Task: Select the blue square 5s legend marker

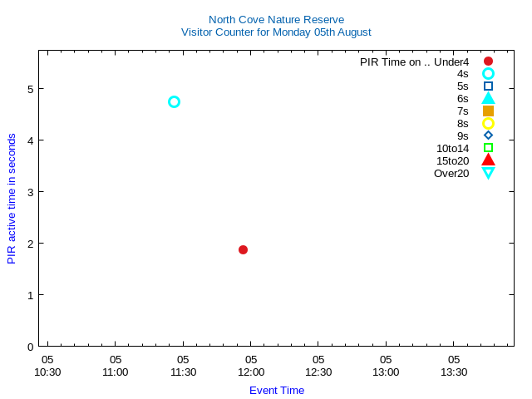Action: point(488,86)
